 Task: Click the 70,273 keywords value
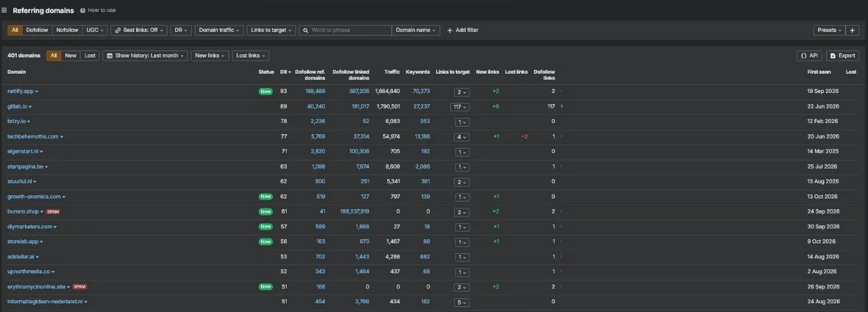click(x=421, y=91)
